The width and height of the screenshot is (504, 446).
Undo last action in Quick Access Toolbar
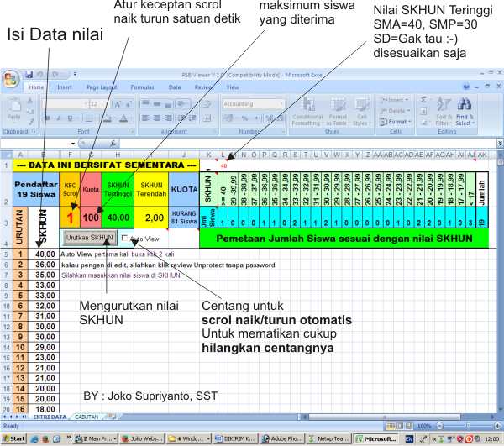pos(39,74)
